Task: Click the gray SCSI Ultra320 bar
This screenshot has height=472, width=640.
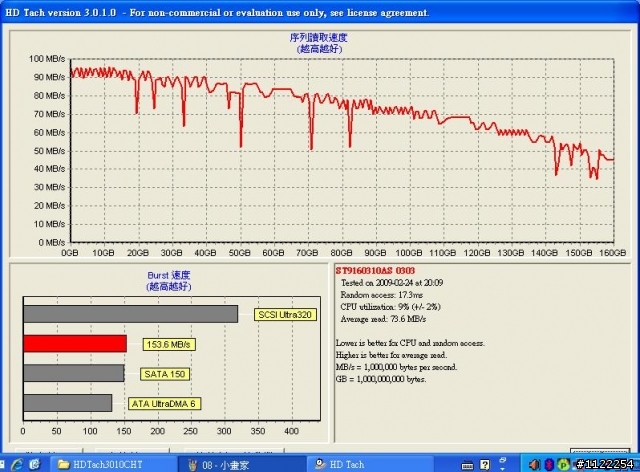Action: point(131,314)
